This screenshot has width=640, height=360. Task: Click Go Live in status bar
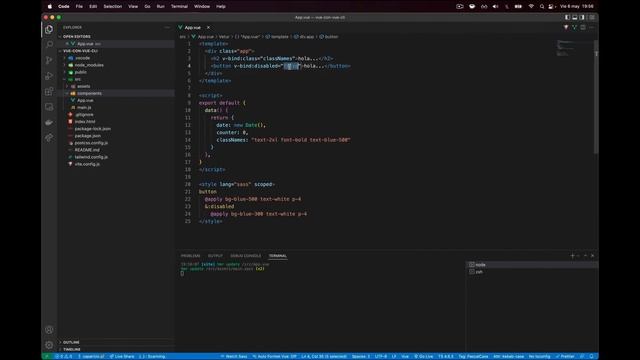(423, 356)
